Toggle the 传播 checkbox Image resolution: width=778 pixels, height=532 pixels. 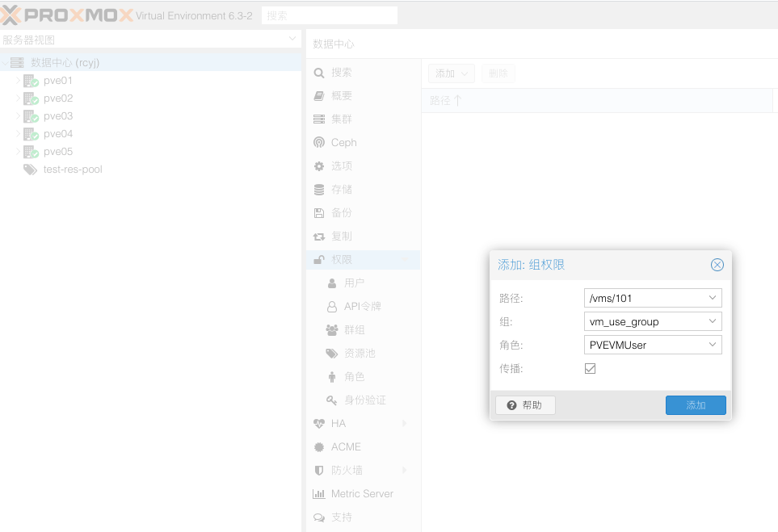pos(590,368)
